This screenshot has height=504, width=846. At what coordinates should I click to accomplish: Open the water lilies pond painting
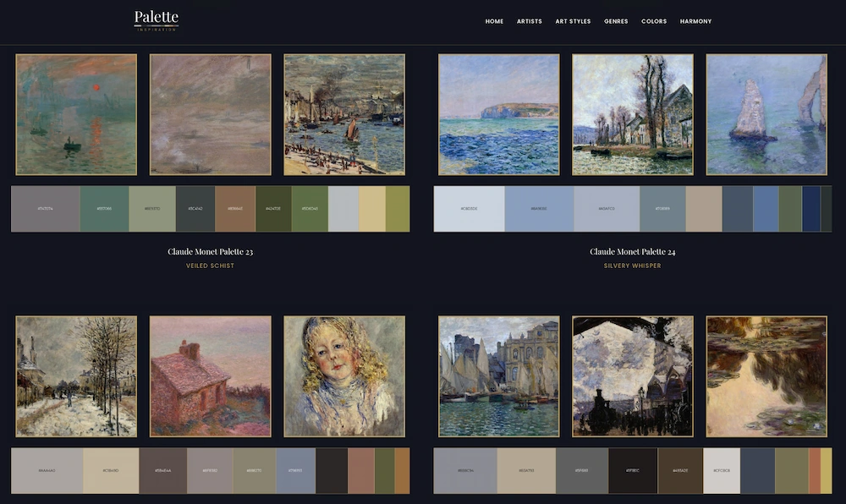(x=766, y=376)
